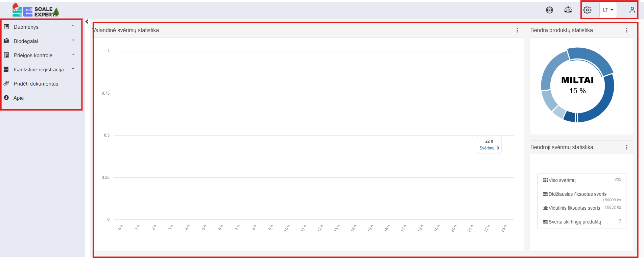Open Valandinė svėrimų statistika options menu
Viewport: 644px width, 258px height.
[517, 30]
